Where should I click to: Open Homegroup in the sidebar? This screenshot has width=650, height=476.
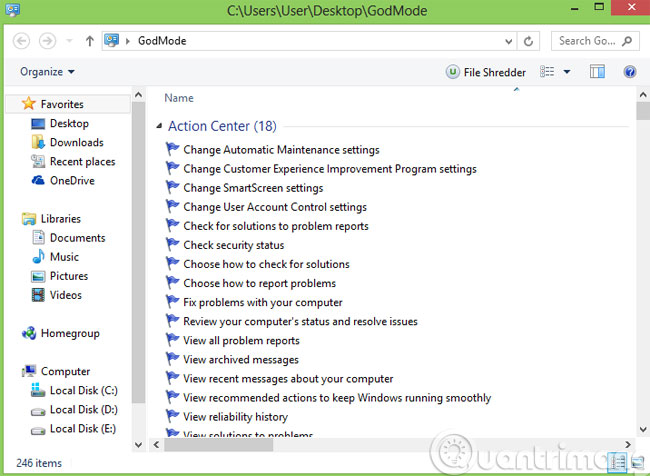[69, 333]
